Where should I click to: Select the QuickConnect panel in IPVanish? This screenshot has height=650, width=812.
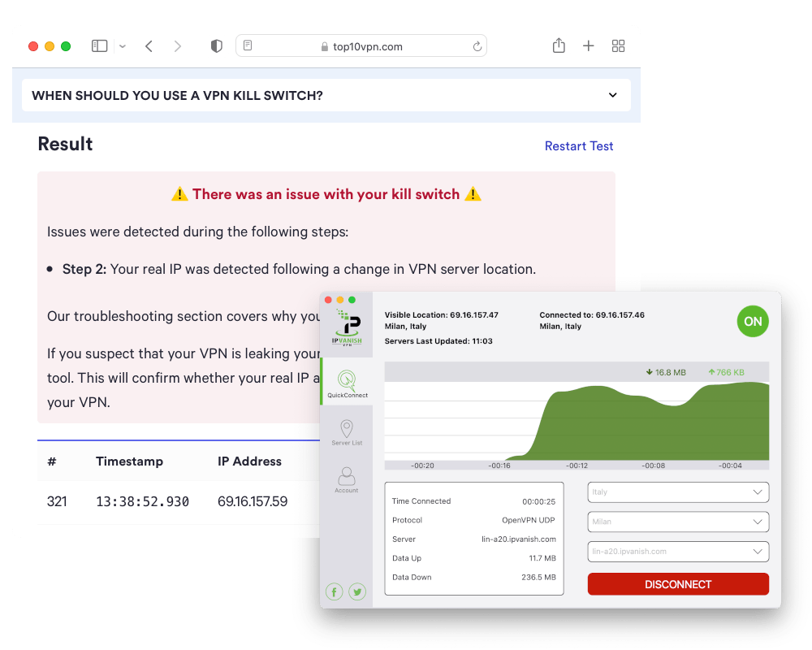click(347, 382)
